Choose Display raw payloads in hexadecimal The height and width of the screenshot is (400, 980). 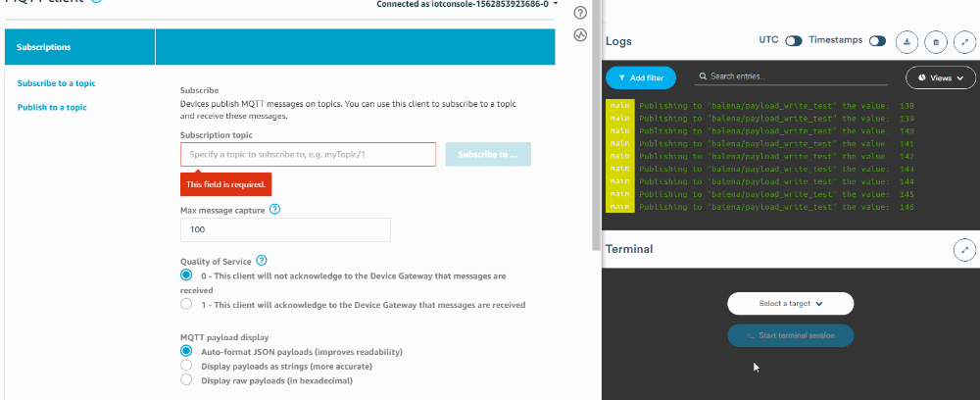pyautogui.click(x=186, y=381)
